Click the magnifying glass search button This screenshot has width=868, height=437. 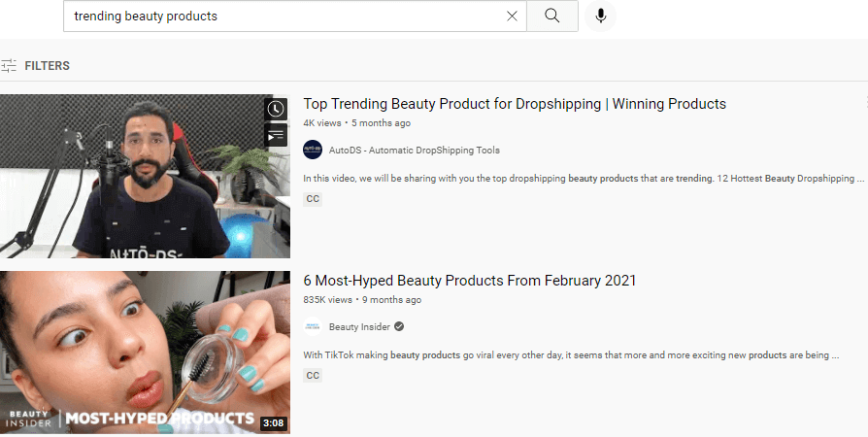pos(551,17)
